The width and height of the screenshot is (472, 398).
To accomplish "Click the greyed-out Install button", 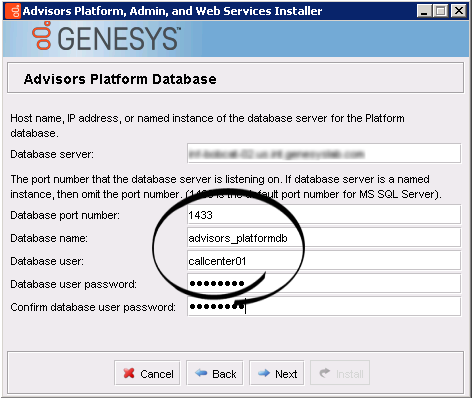I will pyautogui.click(x=340, y=373).
